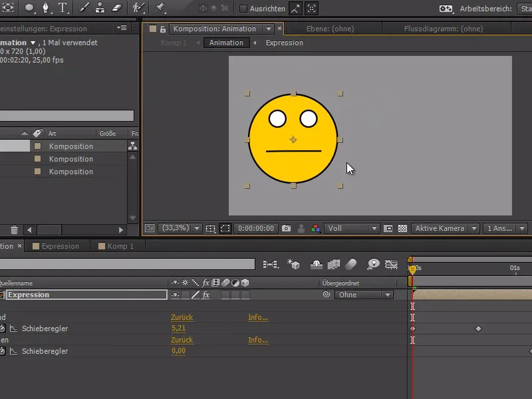
Task: Close the Komposition: Animation viewer tab
Action: coord(279,29)
